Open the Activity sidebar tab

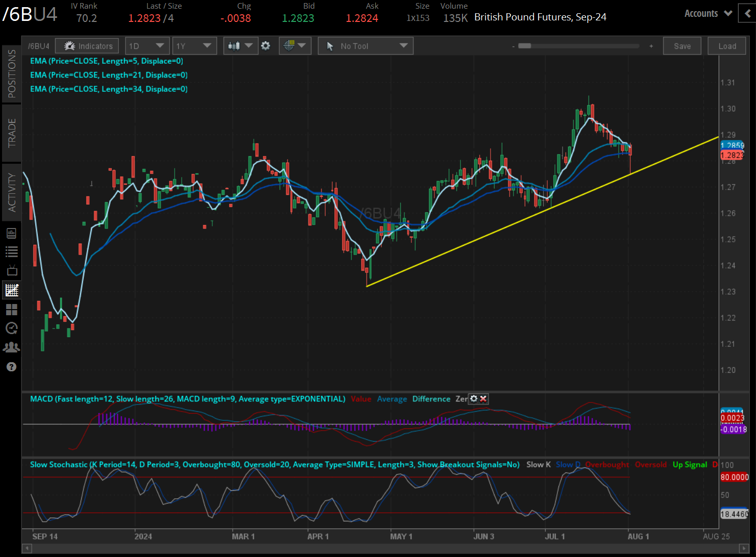[11, 192]
